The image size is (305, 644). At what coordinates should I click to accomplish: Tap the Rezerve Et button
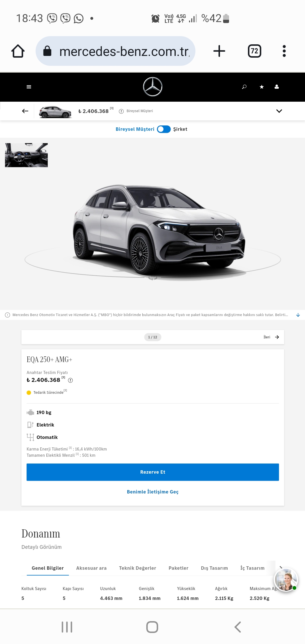153,472
